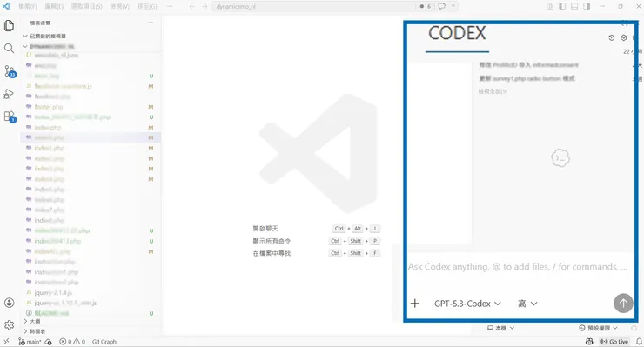This screenshot has height=347, width=644.
Task: Open the Manage gear menu
Action: click(9, 325)
